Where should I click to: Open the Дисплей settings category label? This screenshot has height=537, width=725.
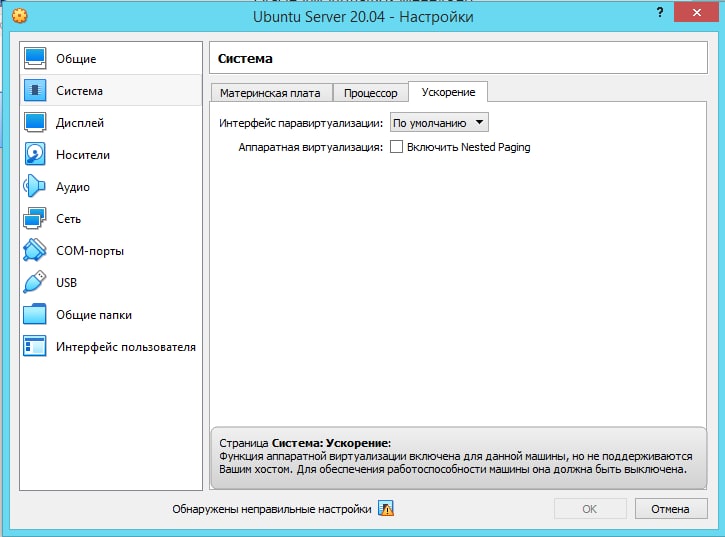pyautogui.click(x=80, y=123)
